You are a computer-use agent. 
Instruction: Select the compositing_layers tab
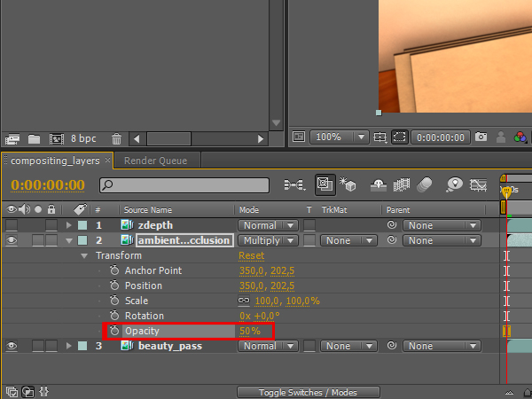(x=55, y=160)
